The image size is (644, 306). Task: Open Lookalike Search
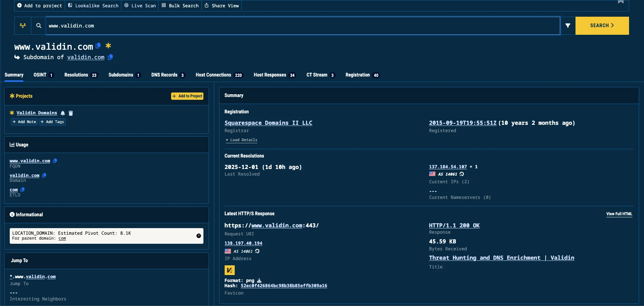pyautogui.click(x=93, y=6)
